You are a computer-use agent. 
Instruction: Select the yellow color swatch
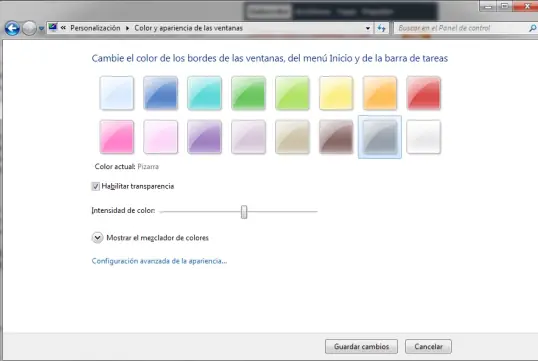[336, 93]
